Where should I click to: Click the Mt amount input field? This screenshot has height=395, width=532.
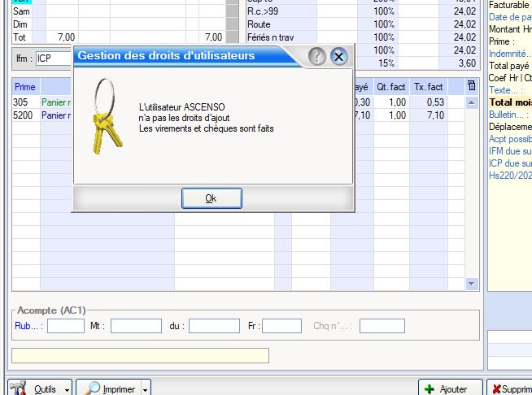coord(136,326)
